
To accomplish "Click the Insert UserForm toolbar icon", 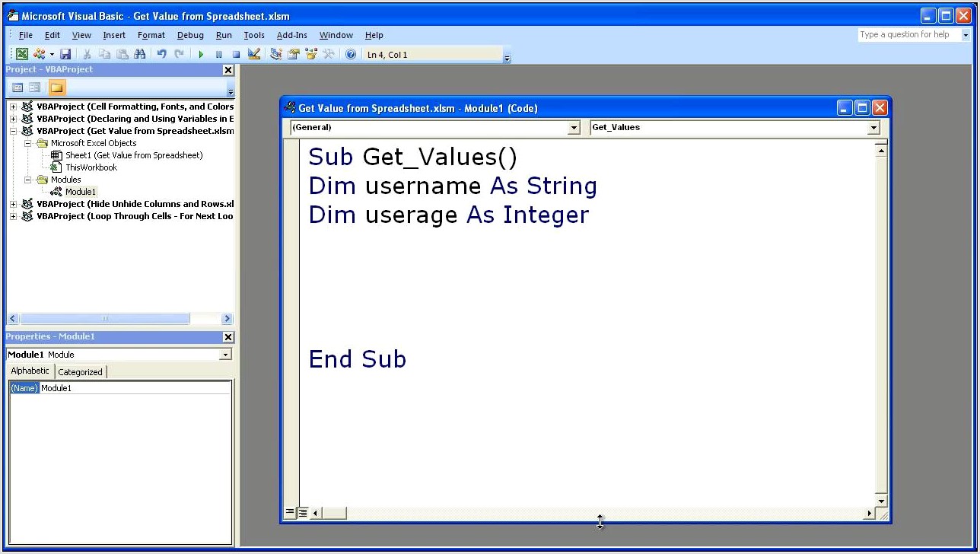I will click(x=39, y=54).
